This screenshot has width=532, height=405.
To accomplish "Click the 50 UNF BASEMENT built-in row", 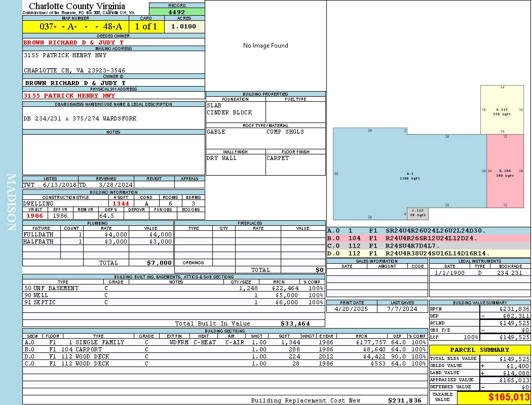I will tap(173, 288).
